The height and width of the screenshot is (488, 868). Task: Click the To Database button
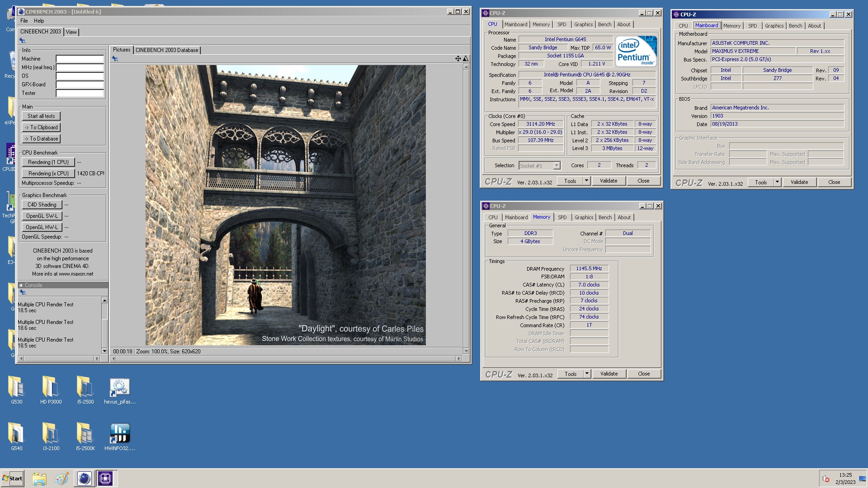click(x=41, y=139)
